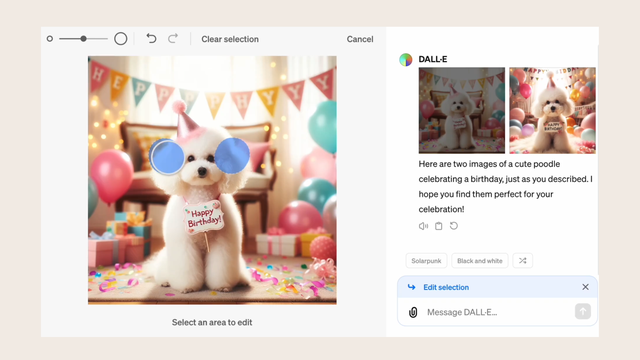The image size is (640, 360).
Task: Play the response aloud with speaker icon
Action: (423, 226)
